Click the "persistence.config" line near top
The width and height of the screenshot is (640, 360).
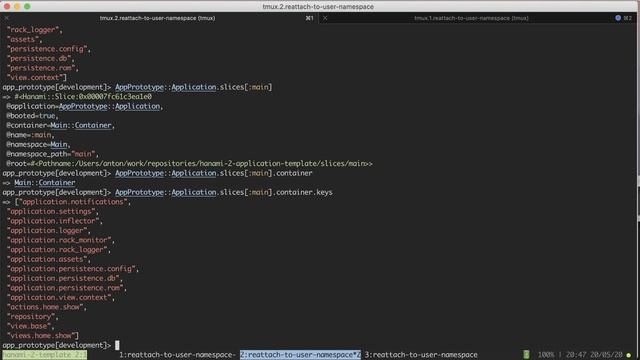[x=49, y=49]
